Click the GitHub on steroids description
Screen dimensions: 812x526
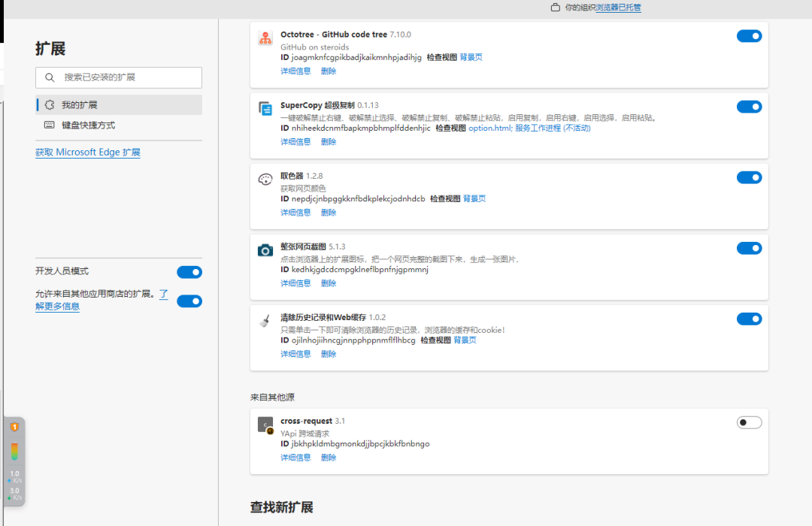(x=315, y=47)
